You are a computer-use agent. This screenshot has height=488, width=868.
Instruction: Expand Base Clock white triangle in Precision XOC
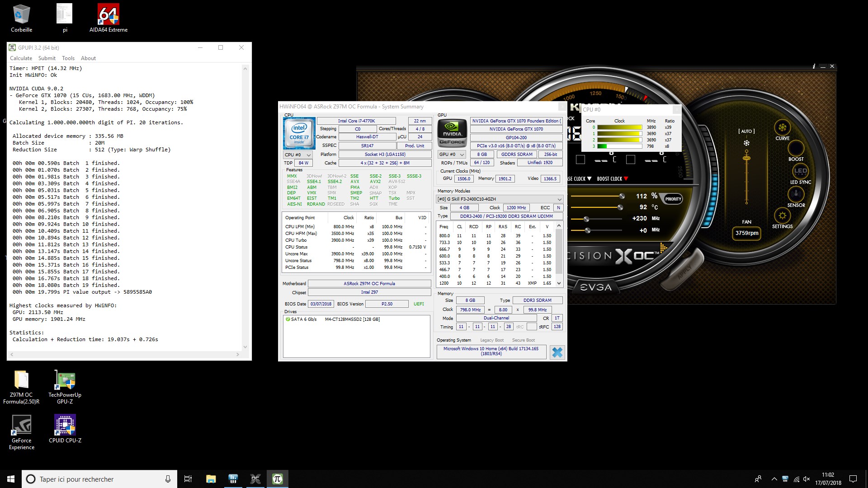coord(589,179)
